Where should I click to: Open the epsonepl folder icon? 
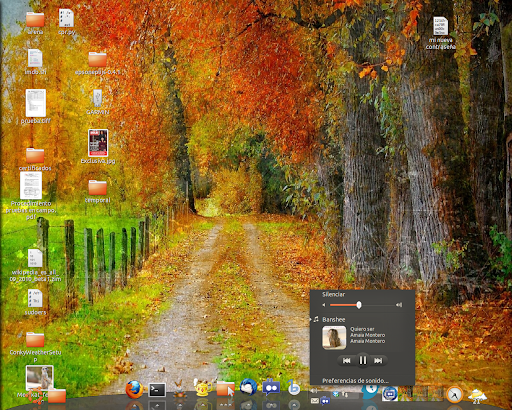(97, 59)
